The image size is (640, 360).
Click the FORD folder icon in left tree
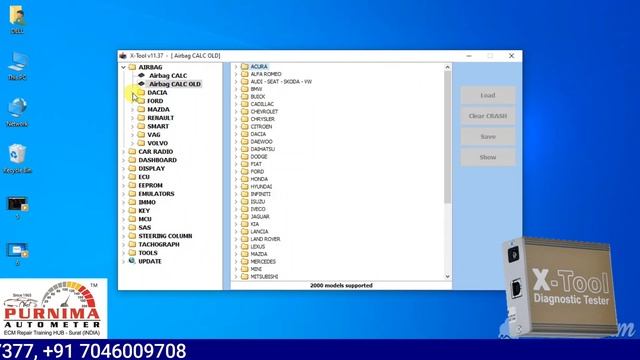[141, 101]
